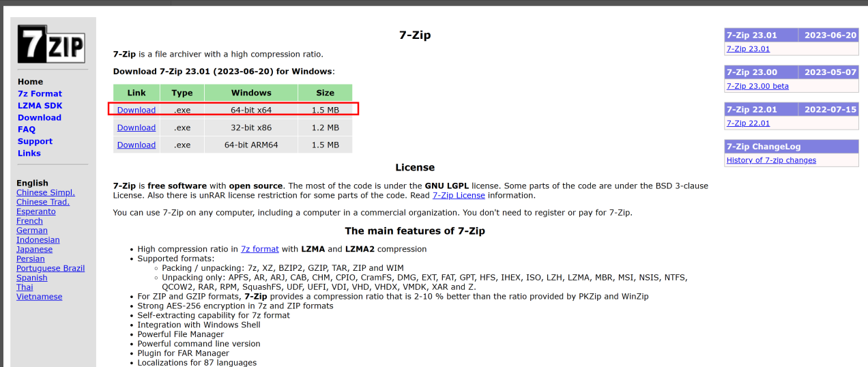Open the 7-Zip 23.01 news link
868x367 pixels.
tap(748, 49)
